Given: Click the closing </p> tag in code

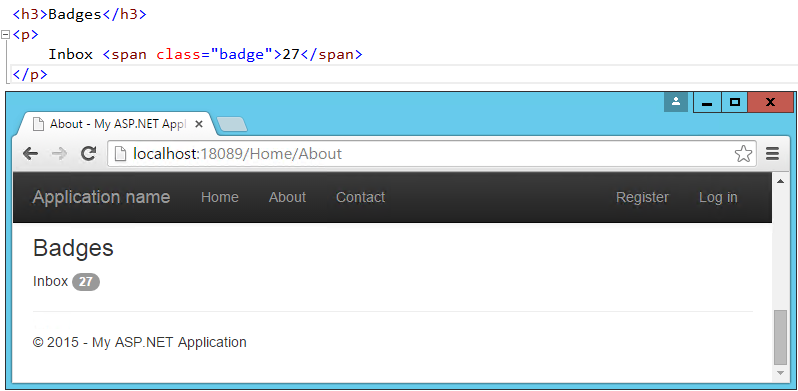Looking at the screenshot, I should 30,75.
